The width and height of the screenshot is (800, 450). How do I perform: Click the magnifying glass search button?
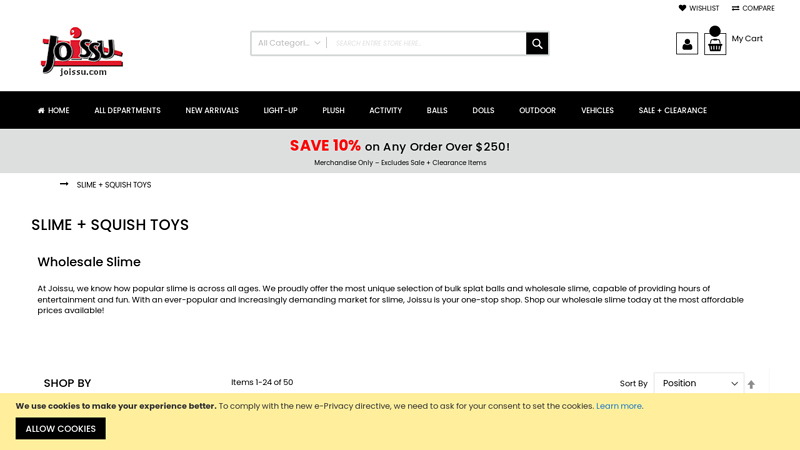tap(537, 43)
